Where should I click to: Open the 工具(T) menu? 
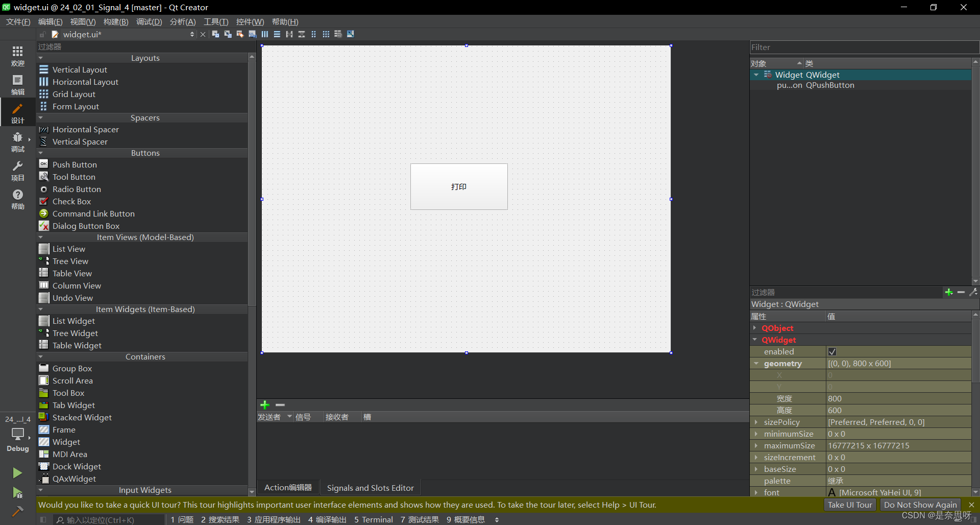tap(216, 22)
